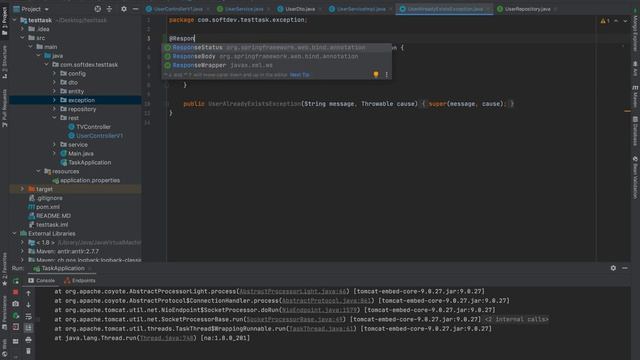The image size is (640, 360).
Task: Expand the target folder
Action: point(22,189)
